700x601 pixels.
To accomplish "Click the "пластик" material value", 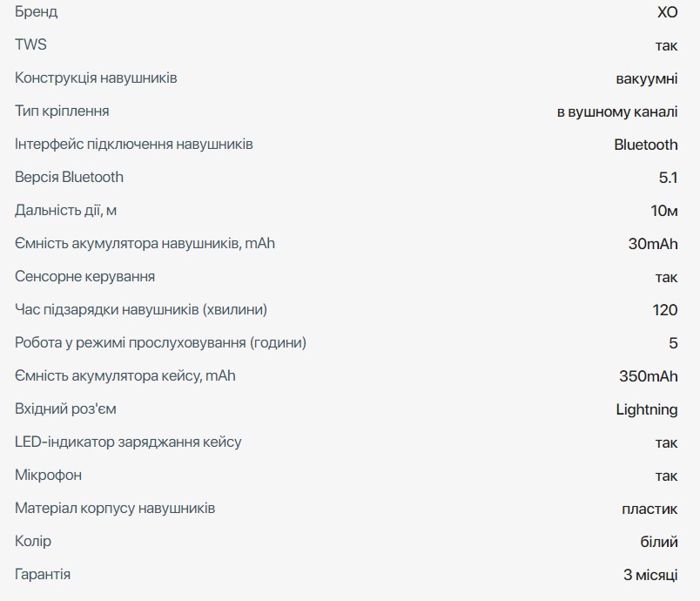I will pos(650,509).
